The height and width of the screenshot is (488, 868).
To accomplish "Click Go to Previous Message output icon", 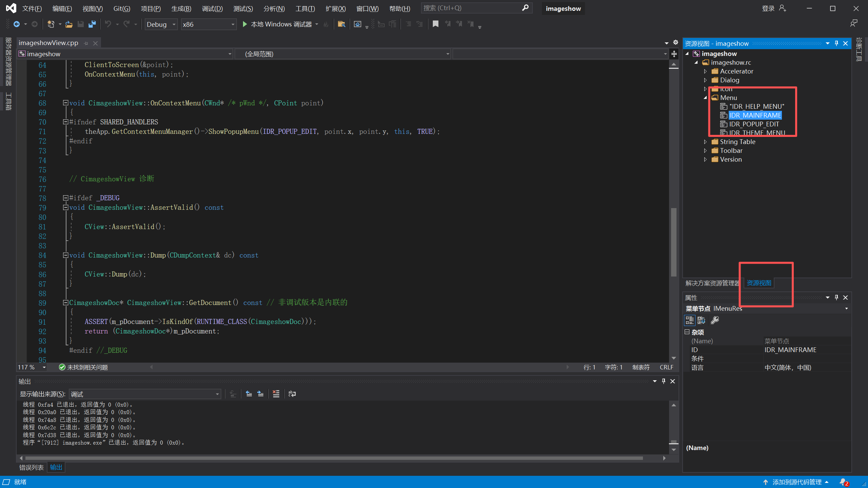I will click(x=249, y=394).
